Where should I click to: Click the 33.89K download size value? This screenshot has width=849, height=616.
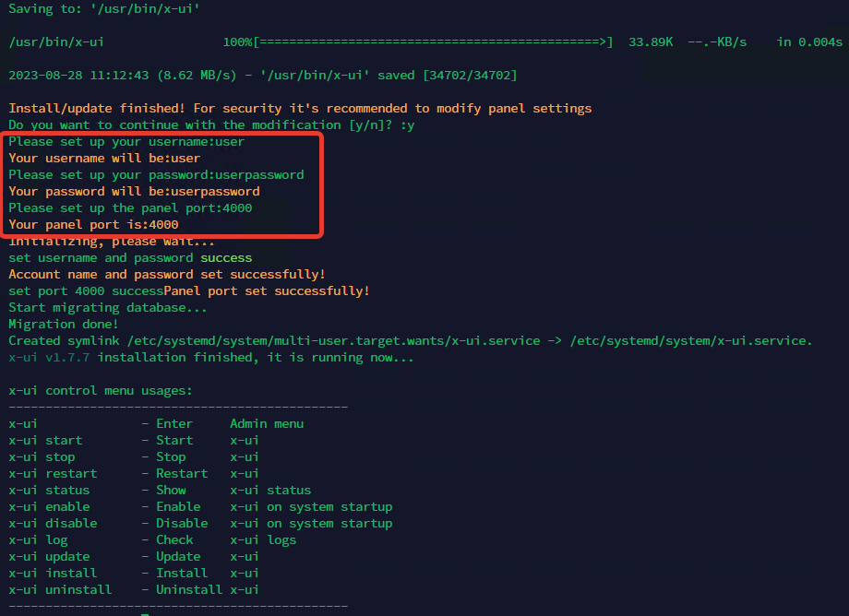click(x=650, y=42)
